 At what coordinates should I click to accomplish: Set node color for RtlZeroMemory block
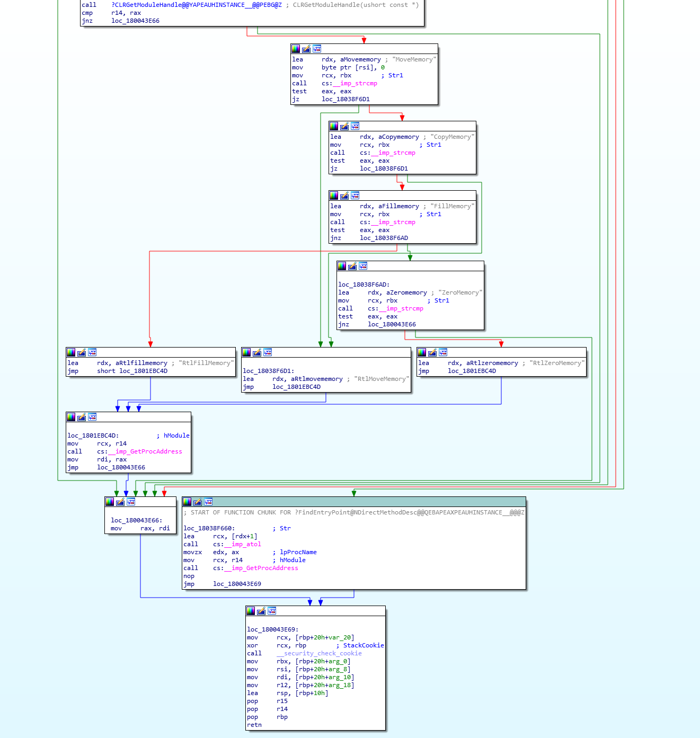(x=422, y=352)
